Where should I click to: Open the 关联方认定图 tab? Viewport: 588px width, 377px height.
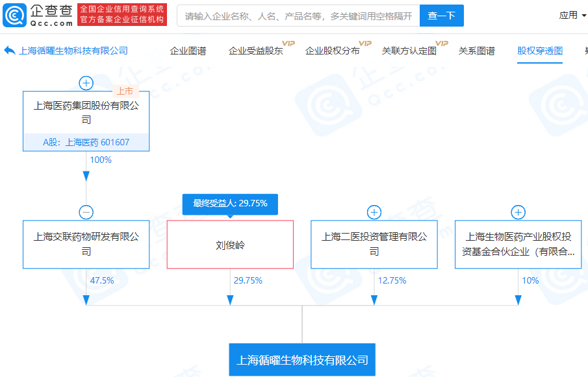[409, 51]
